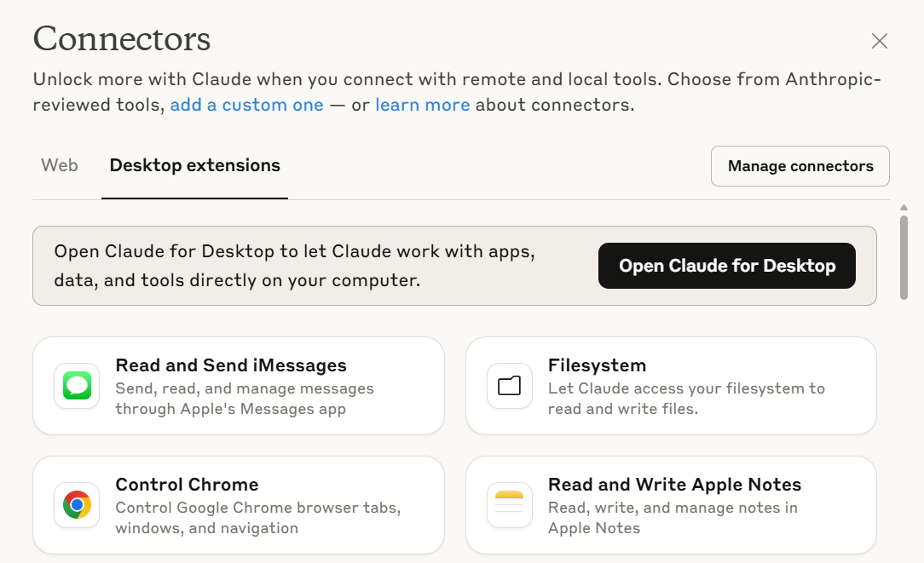Image resolution: width=924 pixels, height=563 pixels.
Task: Open Manage connectors
Action: point(800,166)
